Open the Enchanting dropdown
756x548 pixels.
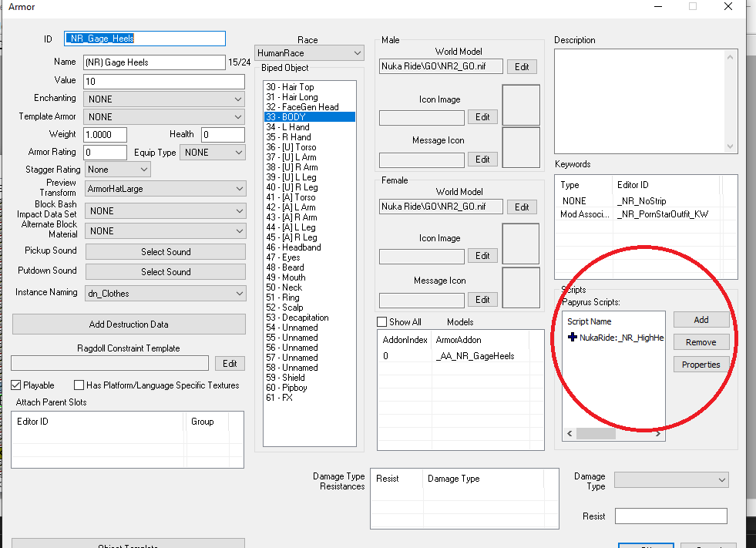click(164, 99)
